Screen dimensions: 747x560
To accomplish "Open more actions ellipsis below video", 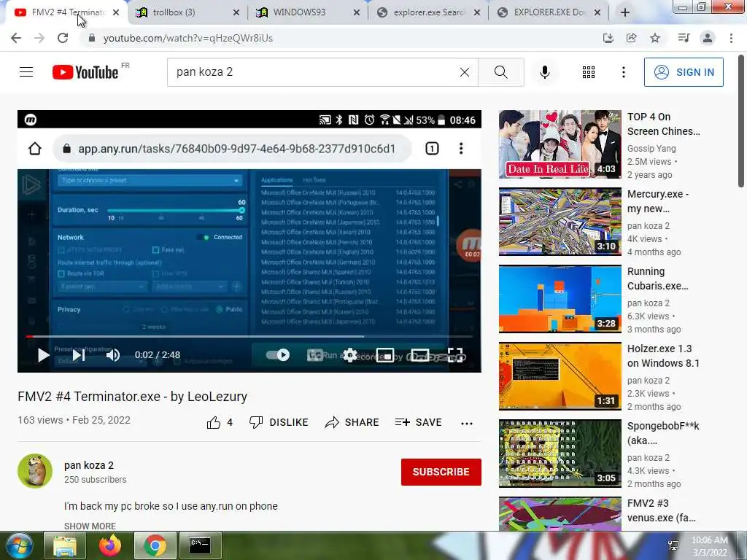I will pyautogui.click(x=467, y=423).
